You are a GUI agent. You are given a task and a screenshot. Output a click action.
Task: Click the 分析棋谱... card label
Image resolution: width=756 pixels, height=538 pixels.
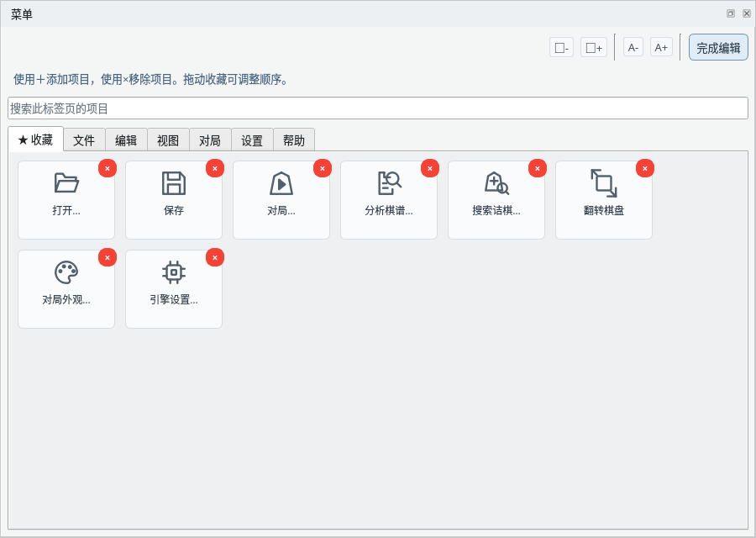389,210
